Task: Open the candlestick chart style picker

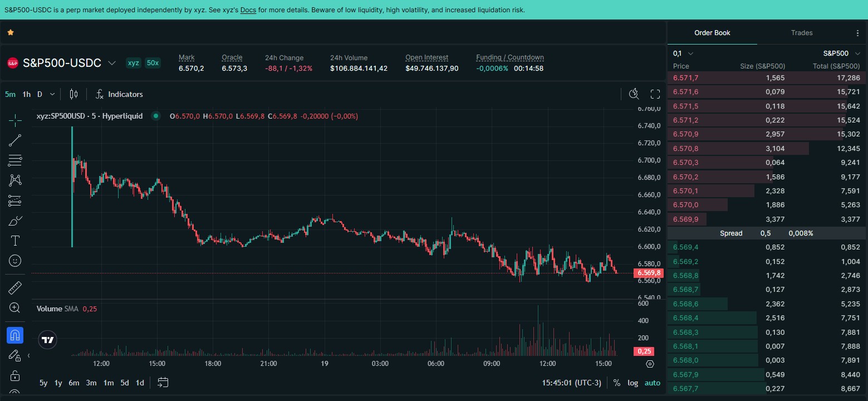Action: pyautogui.click(x=73, y=94)
